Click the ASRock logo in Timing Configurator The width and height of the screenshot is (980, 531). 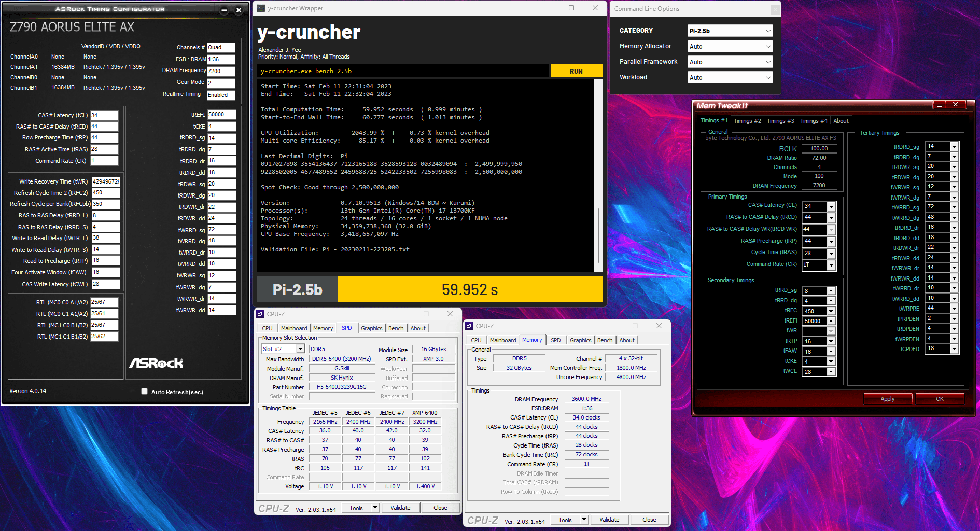[x=156, y=363]
